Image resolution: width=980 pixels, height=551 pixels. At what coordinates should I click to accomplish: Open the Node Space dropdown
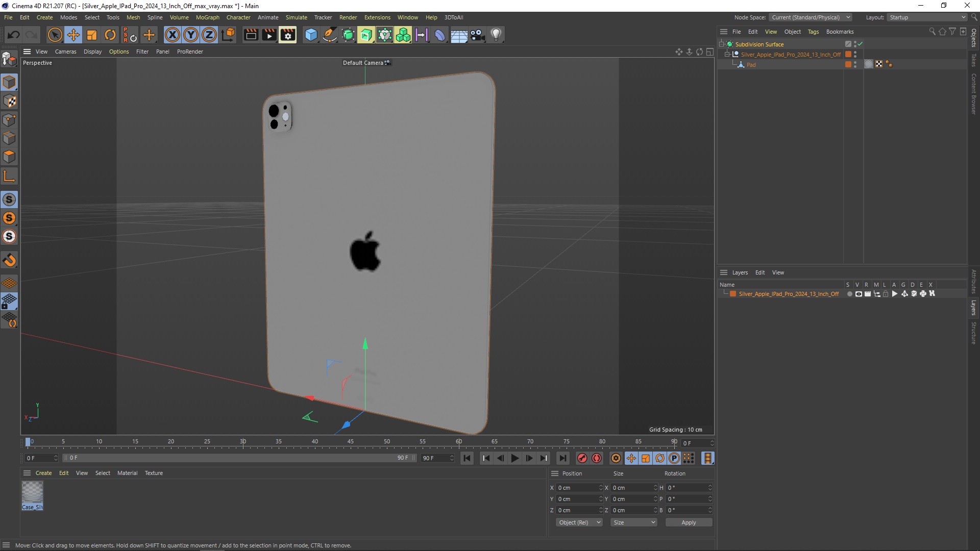click(811, 17)
